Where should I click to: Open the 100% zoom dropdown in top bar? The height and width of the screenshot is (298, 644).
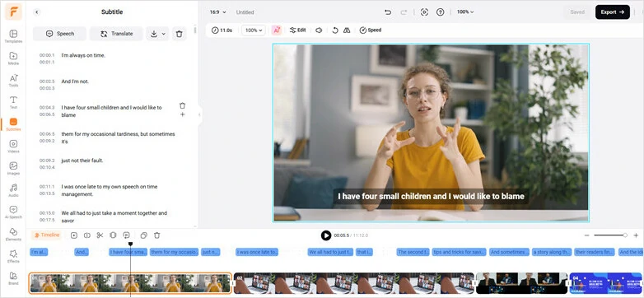[465, 12]
